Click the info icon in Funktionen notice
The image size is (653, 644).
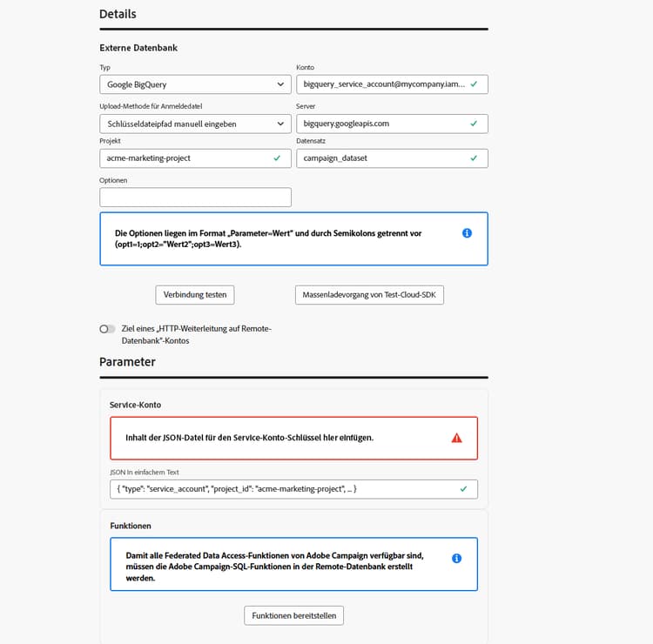click(456, 558)
